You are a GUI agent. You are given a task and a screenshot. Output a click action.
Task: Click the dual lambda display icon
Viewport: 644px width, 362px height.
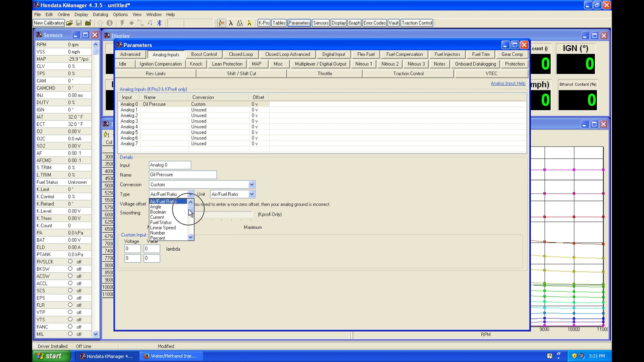(x=240, y=23)
